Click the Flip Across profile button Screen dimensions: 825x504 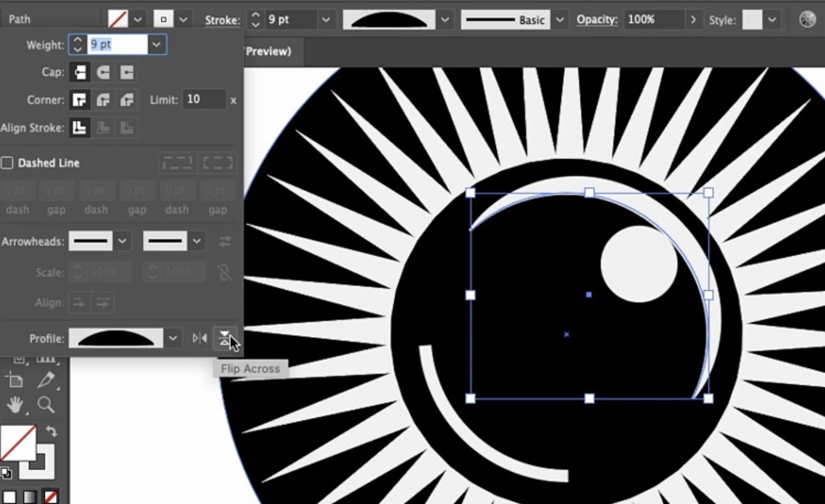224,338
